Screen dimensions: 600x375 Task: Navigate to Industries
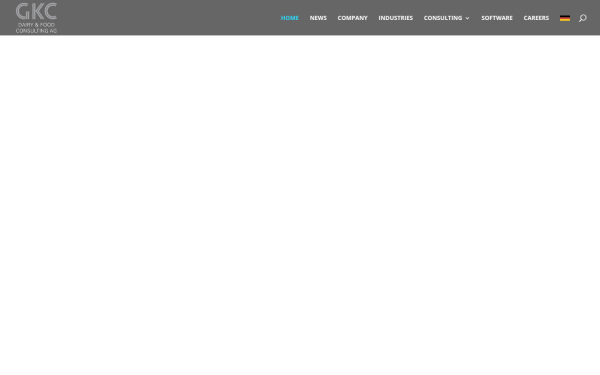tap(396, 18)
